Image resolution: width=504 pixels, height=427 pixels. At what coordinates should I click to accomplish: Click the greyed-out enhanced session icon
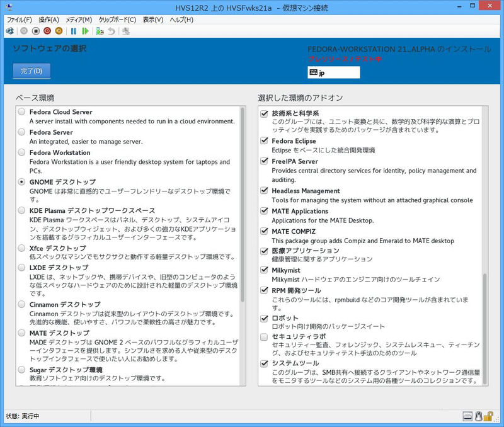[x=125, y=31]
